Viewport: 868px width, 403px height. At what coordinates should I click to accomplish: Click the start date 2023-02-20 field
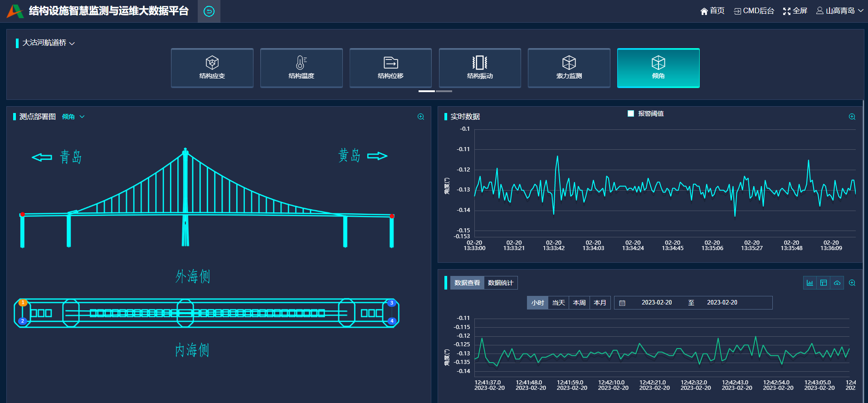click(657, 303)
